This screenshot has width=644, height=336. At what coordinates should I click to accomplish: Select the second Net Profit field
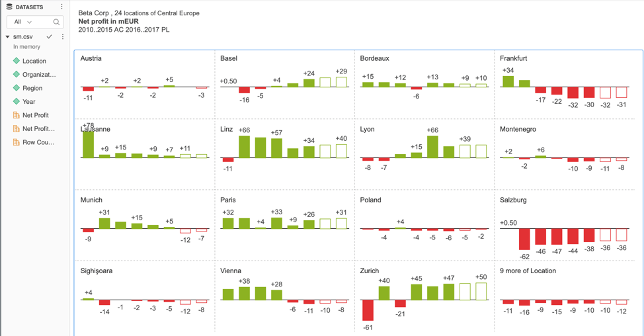[38, 129]
